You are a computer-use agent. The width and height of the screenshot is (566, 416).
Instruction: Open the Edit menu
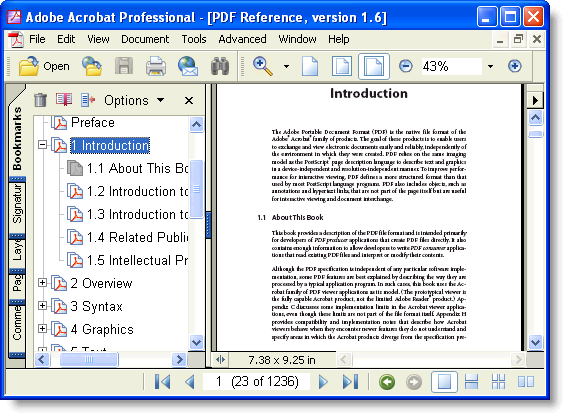pyautogui.click(x=66, y=39)
